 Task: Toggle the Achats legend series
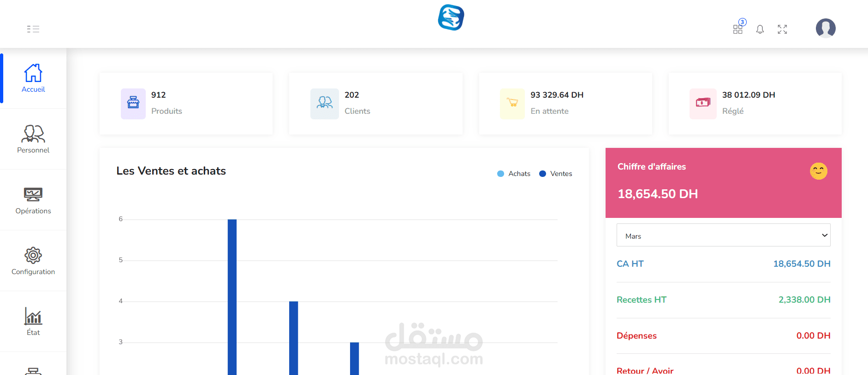514,174
